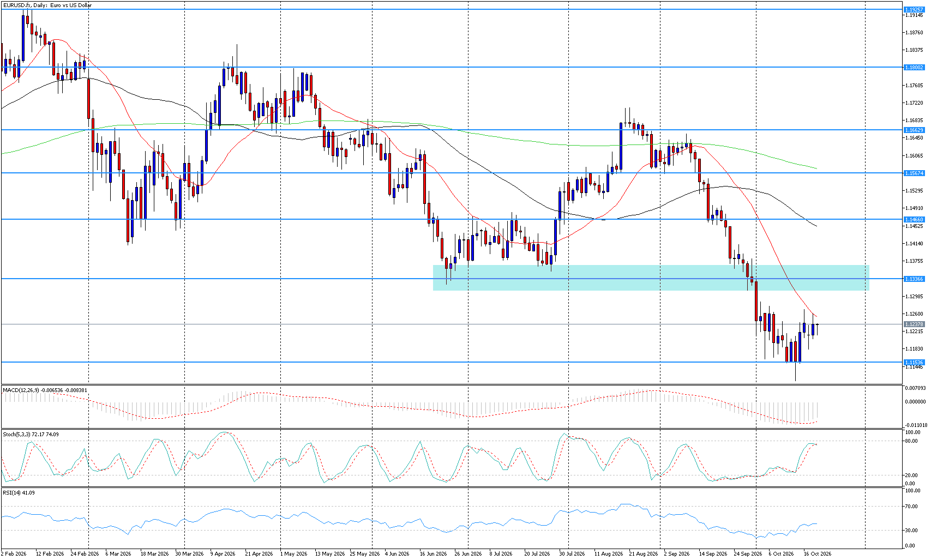Click the Stochastic 20.00 scale label
The image size is (931, 560).
(x=912, y=475)
